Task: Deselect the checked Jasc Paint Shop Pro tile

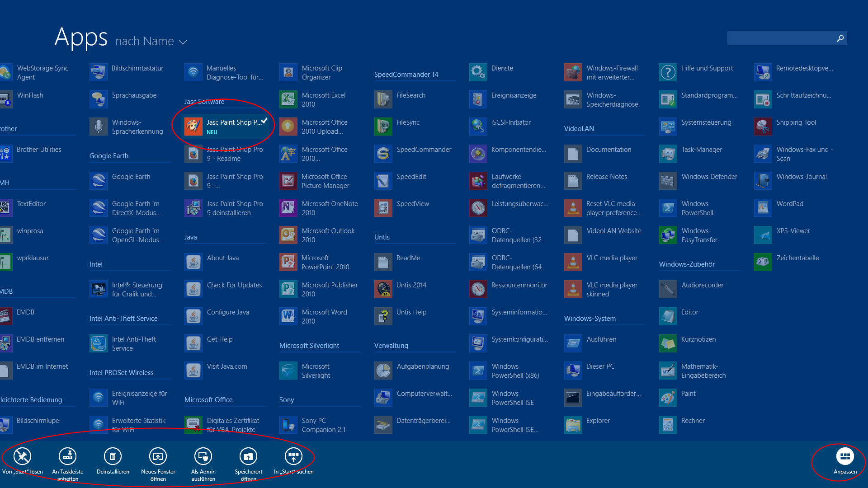Action: [x=225, y=127]
